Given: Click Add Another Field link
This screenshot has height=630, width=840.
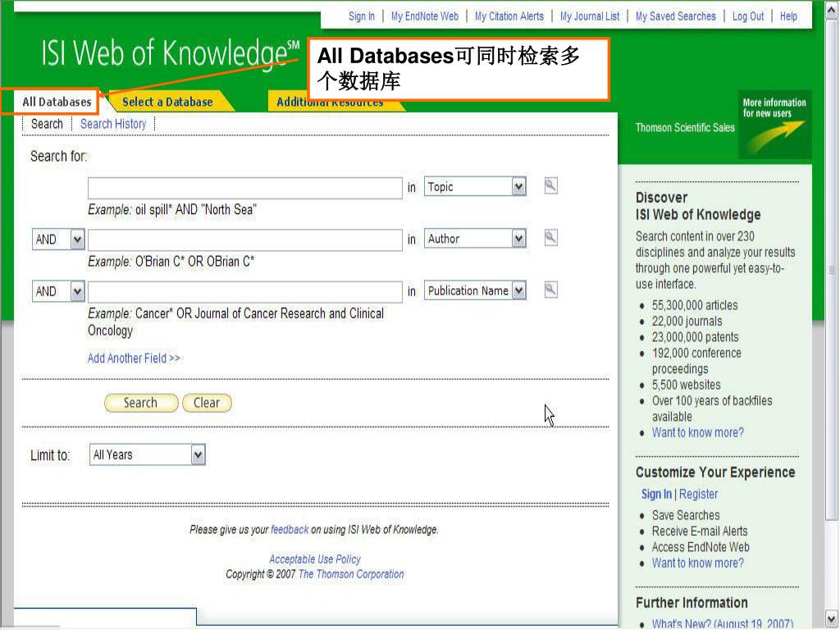Looking at the screenshot, I should click(x=134, y=358).
